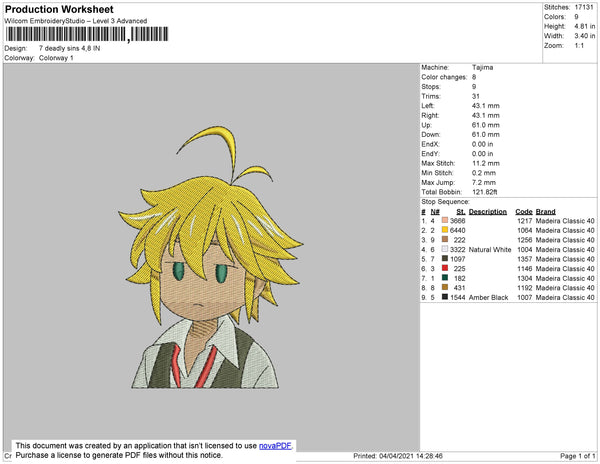
Task: Select width value '3.40 in'
Action: tap(585, 36)
